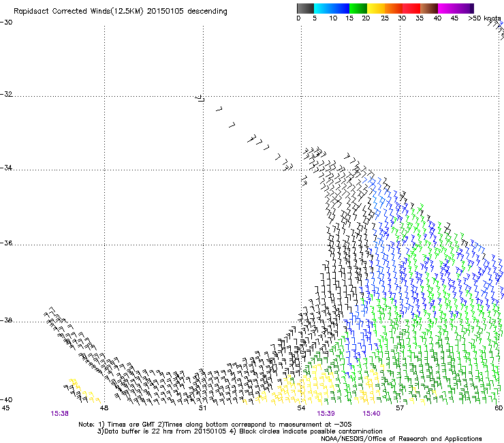
Task: Click latitude label -36 on left axis
Action: (6, 243)
